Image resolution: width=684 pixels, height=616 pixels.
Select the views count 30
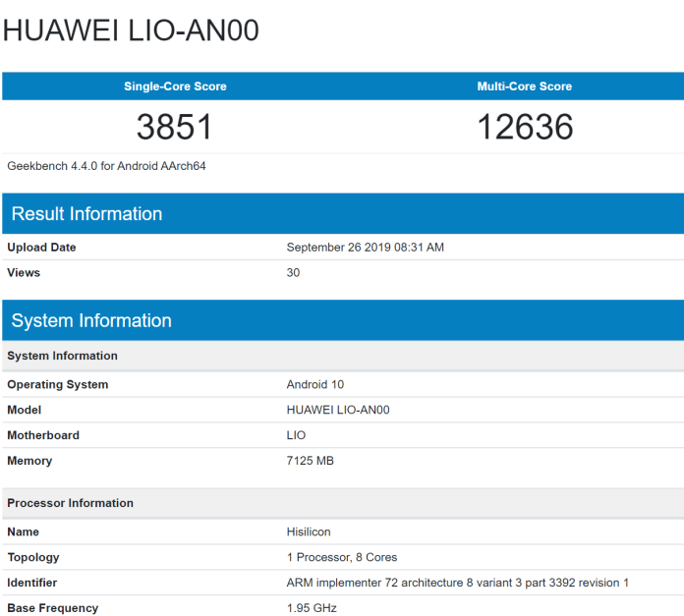point(293,272)
